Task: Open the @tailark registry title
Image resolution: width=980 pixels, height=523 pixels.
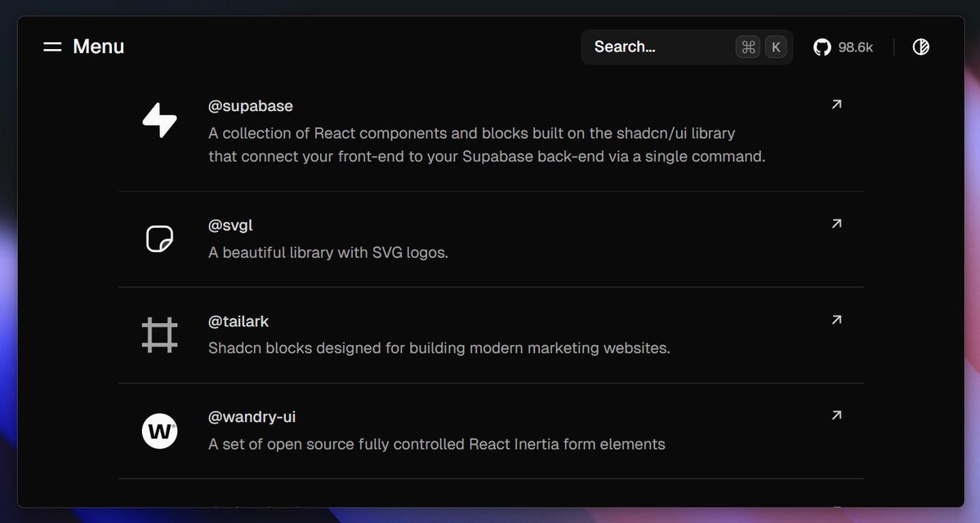Action: (238, 321)
